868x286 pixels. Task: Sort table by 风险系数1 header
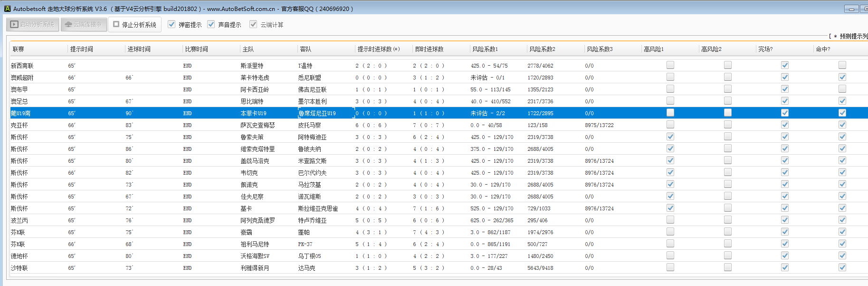tap(485, 49)
